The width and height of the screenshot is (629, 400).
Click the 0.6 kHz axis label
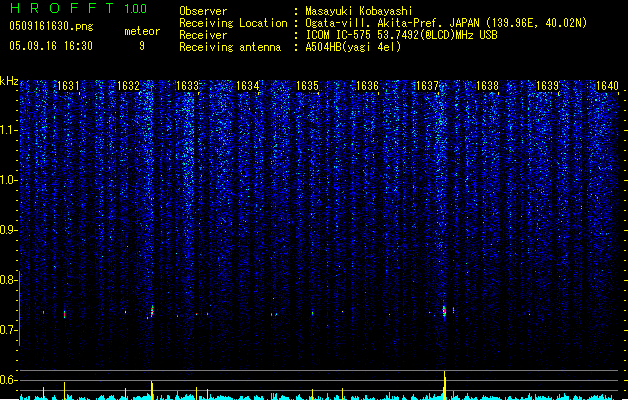[8, 380]
